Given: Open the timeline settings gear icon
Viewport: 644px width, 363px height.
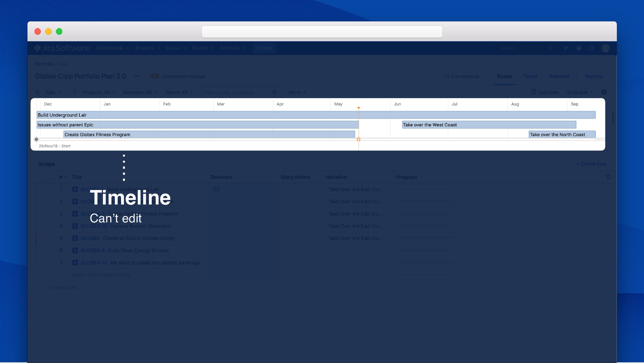Looking at the screenshot, I should click(604, 92).
